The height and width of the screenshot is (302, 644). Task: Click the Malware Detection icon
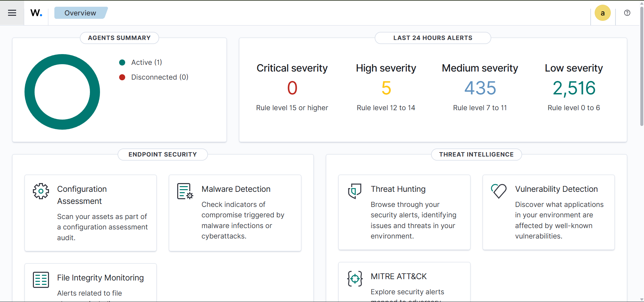185,191
